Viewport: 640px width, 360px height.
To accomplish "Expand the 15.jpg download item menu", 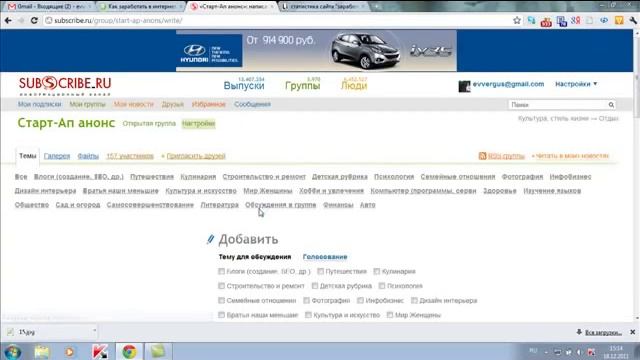I will coord(94,331).
